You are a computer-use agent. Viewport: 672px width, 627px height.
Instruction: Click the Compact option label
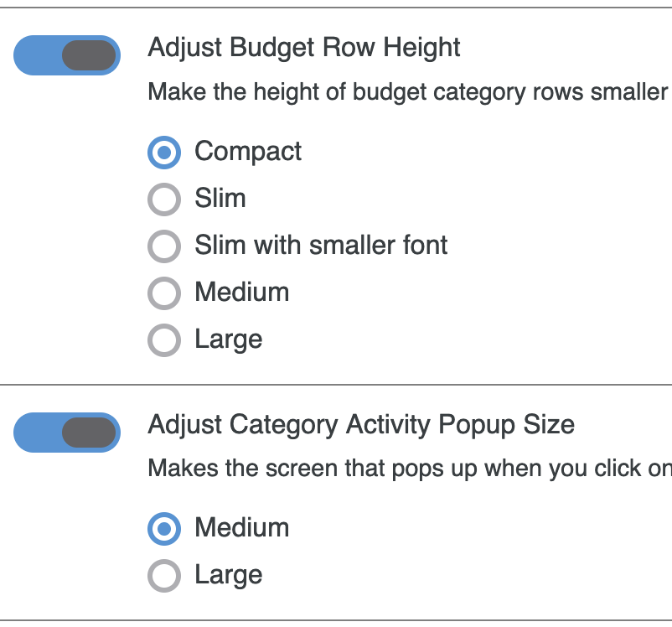[x=248, y=153]
